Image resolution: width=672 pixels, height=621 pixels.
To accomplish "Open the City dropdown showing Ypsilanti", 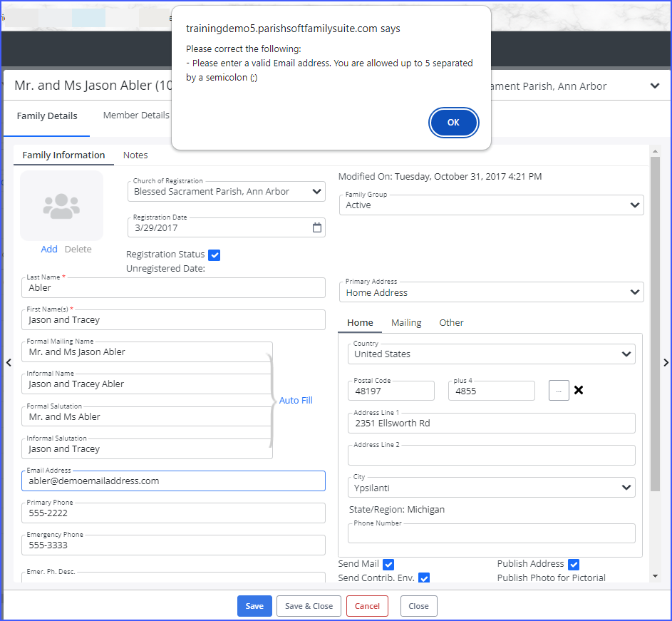I will coord(492,488).
